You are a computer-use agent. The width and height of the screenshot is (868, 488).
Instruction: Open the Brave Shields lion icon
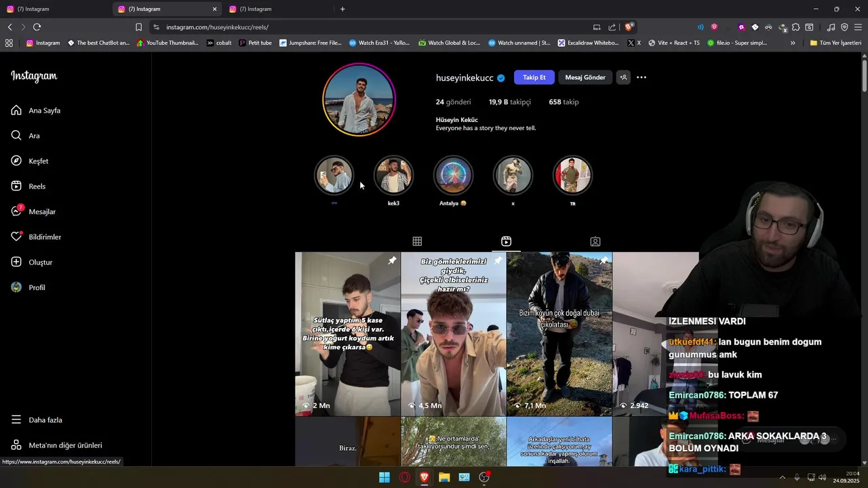pos(629,27)
